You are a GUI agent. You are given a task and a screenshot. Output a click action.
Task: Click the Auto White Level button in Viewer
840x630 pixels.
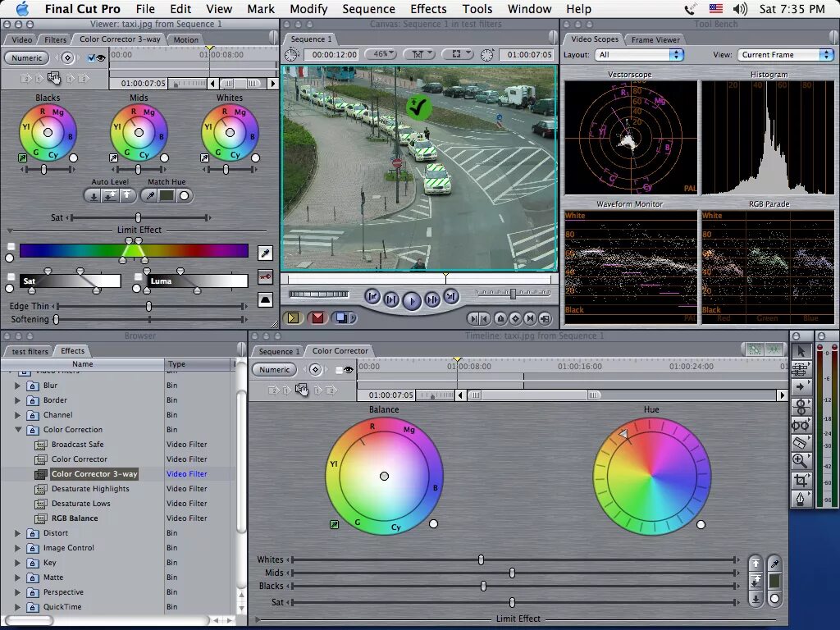127,196
